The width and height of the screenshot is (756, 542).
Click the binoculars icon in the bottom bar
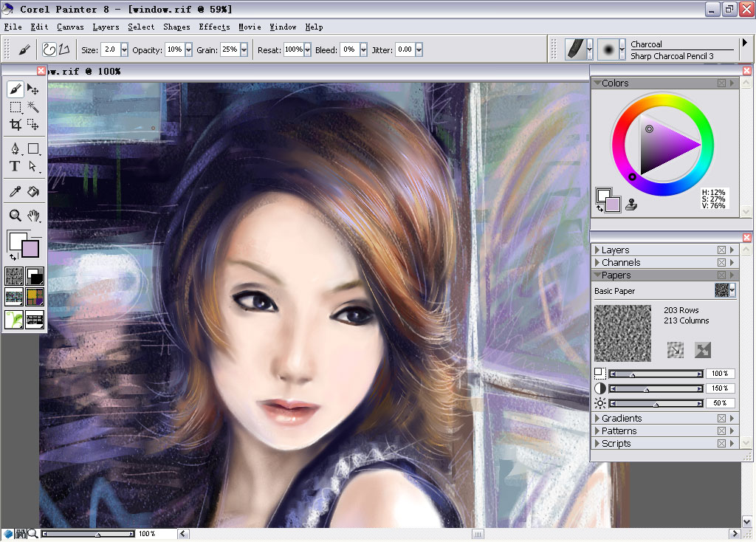[21, 533]
